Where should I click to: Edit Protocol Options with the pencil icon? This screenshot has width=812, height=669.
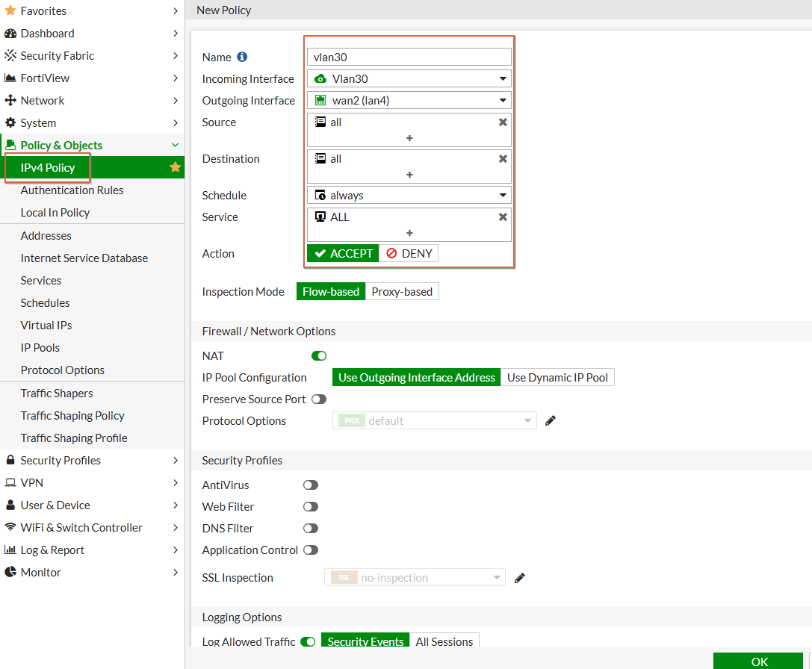[x=550, y=420]
